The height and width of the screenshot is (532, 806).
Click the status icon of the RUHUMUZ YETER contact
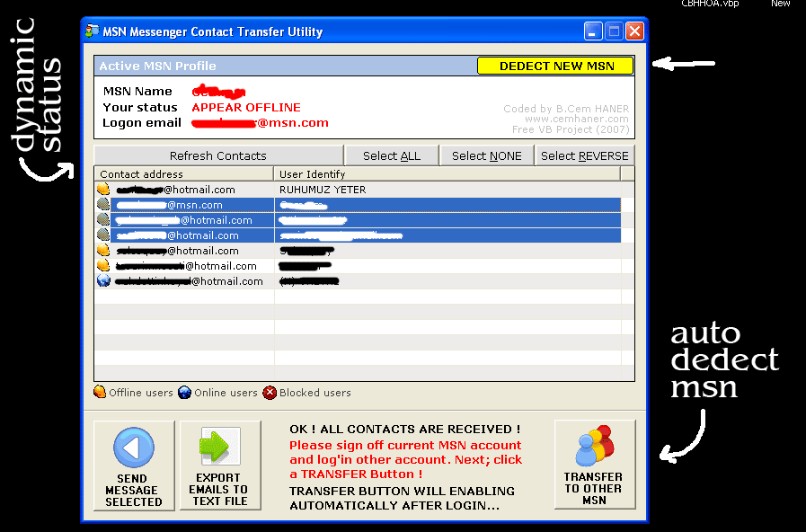point(104,190)
